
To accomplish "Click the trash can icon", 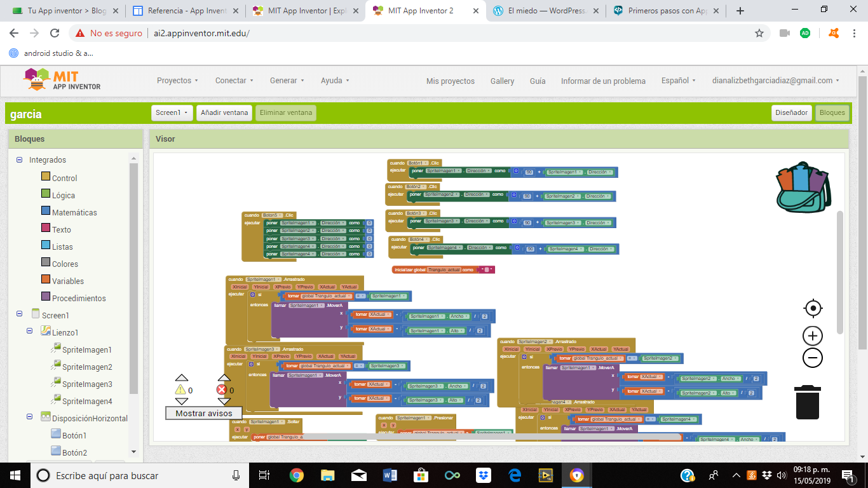I will tap(808, 402).
